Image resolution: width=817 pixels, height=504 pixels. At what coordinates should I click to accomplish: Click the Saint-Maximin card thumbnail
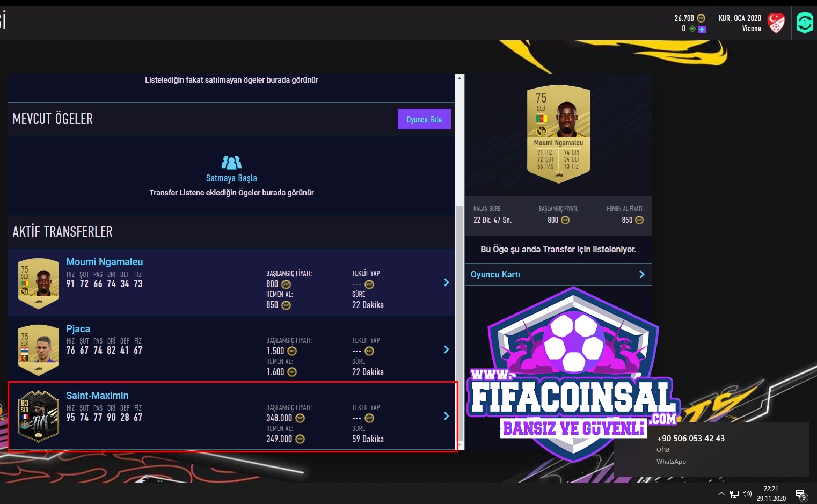tap(39, 417)
